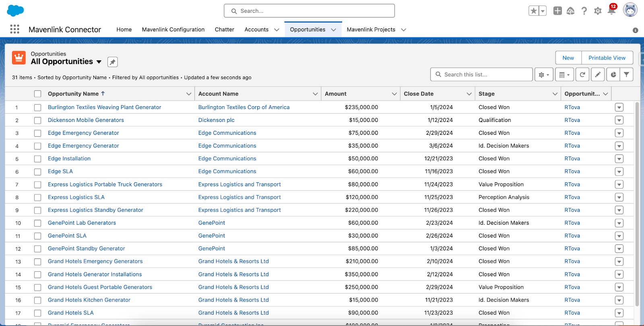Pin the All Opportunities list view
This screenshot has width=644, height=326.
pos(112,62)
